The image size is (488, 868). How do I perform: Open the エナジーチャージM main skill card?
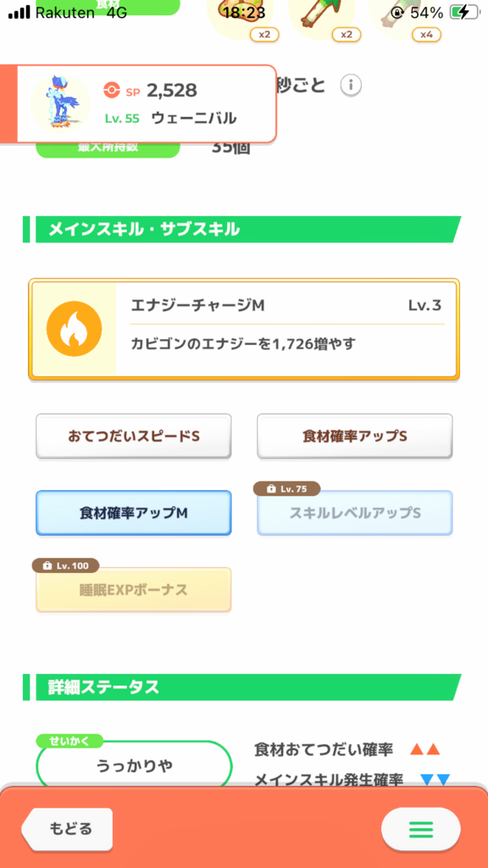click(x=244, y=330)
